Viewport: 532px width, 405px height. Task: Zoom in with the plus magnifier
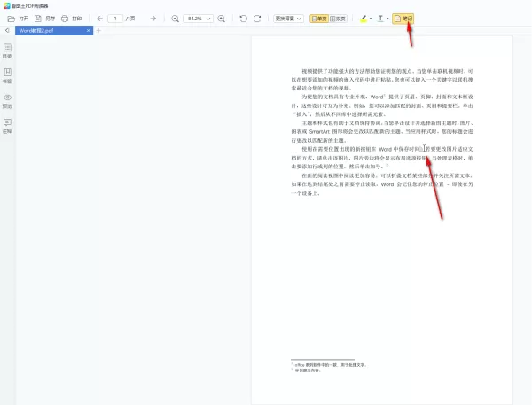click(x=221, y=19)
